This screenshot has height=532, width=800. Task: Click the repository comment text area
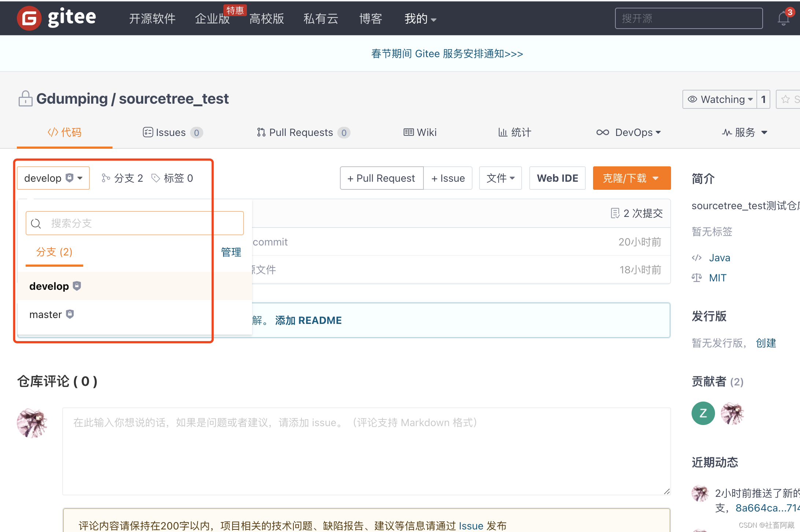point(366,451)
